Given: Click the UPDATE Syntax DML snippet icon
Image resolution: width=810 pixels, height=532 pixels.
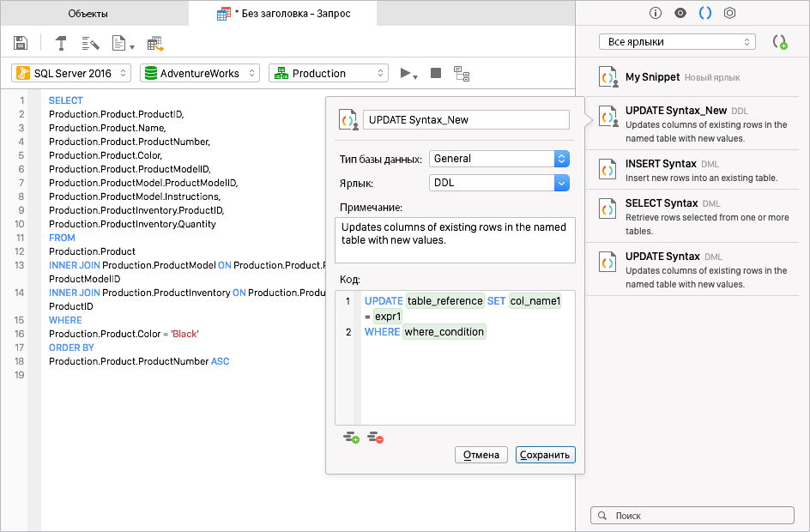Looking at the screenshot, I should [x=607, y=262].
